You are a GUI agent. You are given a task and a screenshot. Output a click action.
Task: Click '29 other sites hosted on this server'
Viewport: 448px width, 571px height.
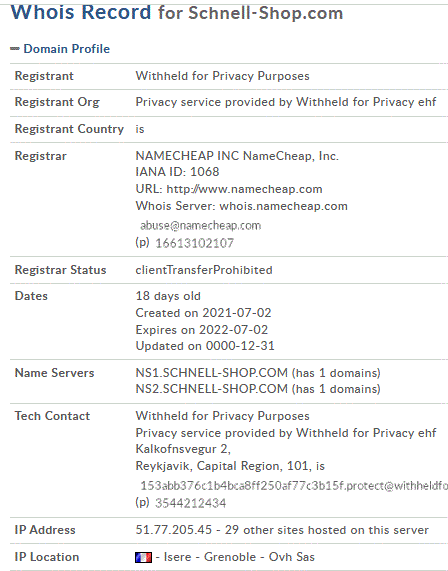click(x=327, y=530)
